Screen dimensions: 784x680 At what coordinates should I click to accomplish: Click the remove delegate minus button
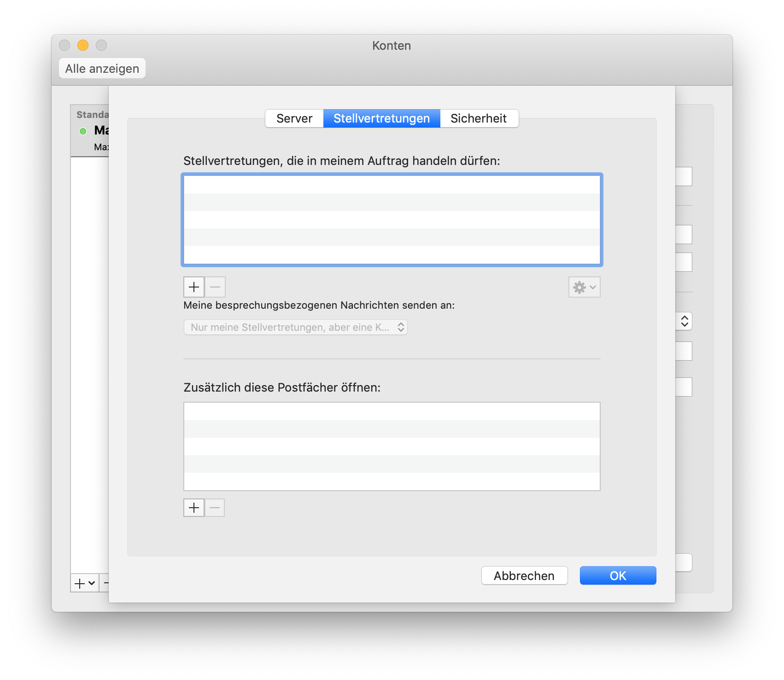[x=215, y=287]
